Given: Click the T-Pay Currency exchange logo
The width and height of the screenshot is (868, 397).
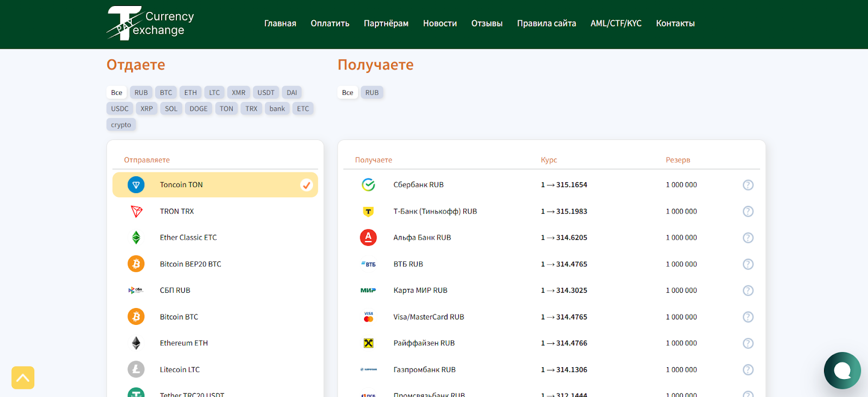Looking at the screenshot, I should (151, 23).
